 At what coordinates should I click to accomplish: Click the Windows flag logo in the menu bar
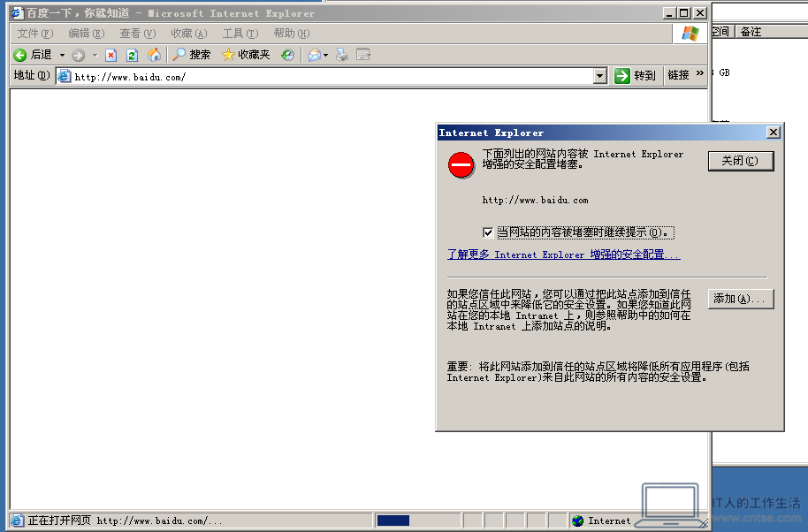tap(690, 34)
